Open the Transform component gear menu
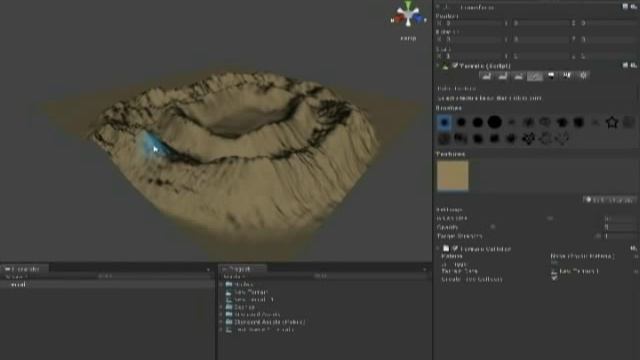 tap(633, 7)
